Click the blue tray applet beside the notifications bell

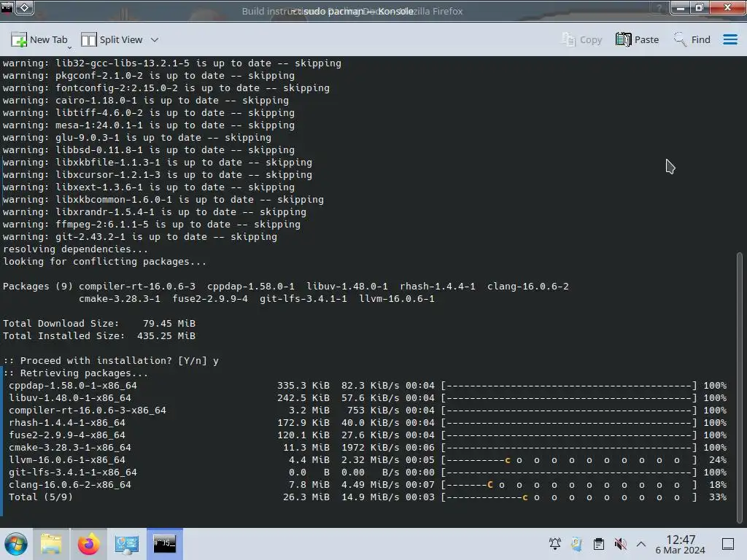click(x=576, y=544)
